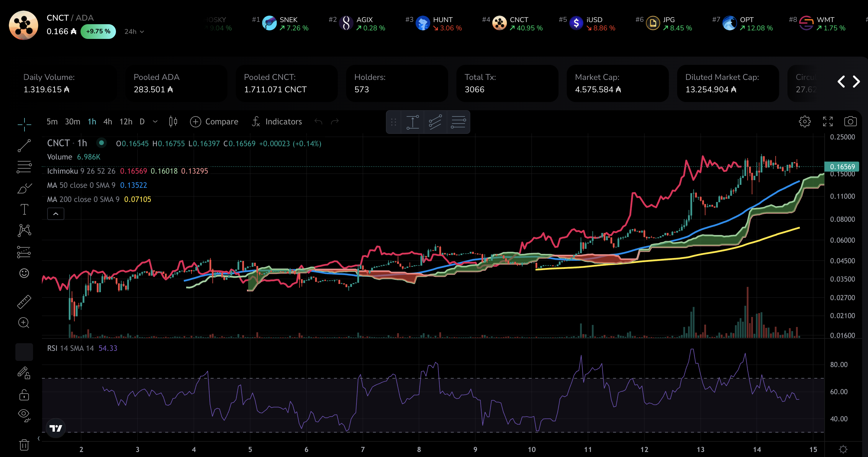This screenshot has width=868, height=457.
Task: Select the Text annotation tool
Action: click(24, 209)
